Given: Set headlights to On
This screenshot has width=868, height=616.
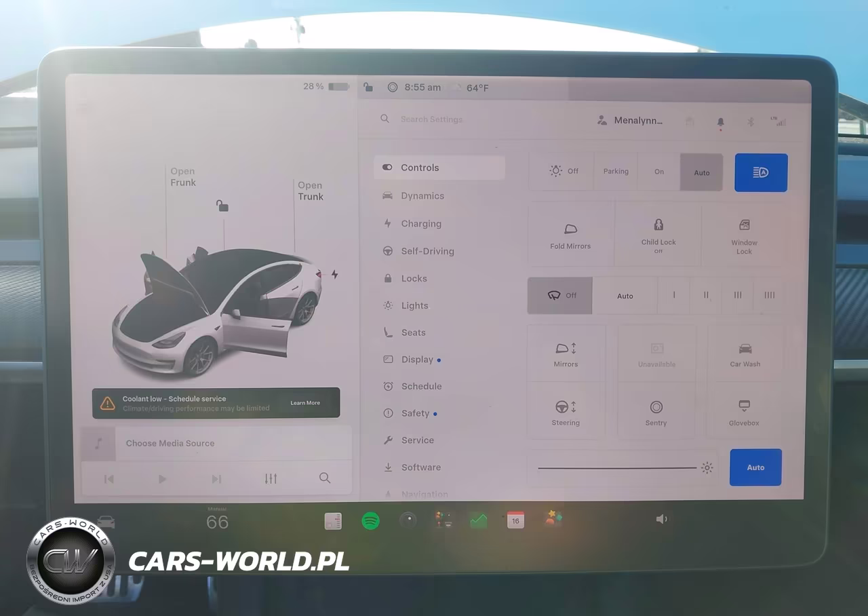Looking at the screenshot, I should click(x=659, y=172).
